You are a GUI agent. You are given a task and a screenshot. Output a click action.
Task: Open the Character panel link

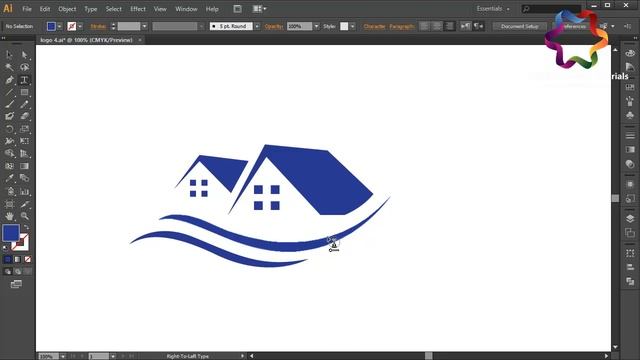tap(374, 26)
